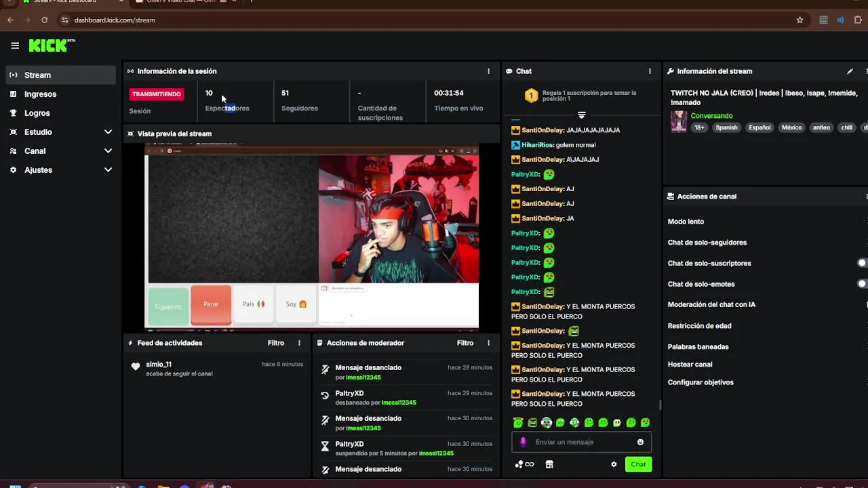Click the purple microphone icon in chat input
The height and width of the screenshot is (488, 868).
523,442
